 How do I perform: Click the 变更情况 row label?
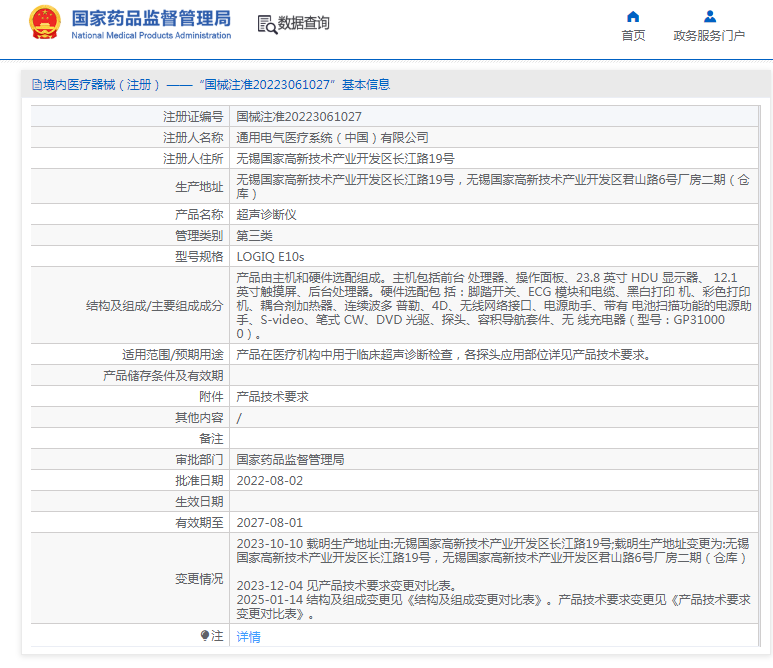pos(199,579)
